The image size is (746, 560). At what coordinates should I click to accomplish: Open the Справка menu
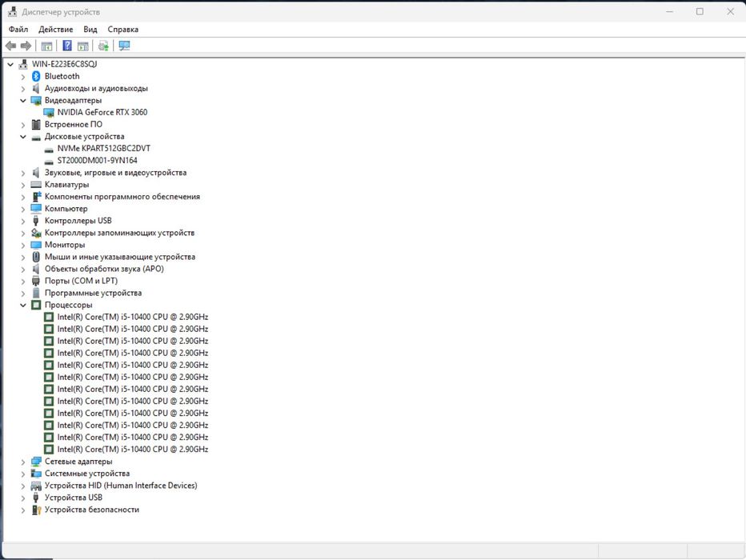point(122,30)
